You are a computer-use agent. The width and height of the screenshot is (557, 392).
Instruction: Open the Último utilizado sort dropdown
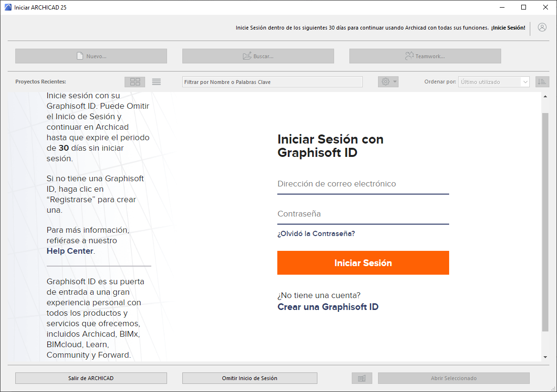coord(494,82)
